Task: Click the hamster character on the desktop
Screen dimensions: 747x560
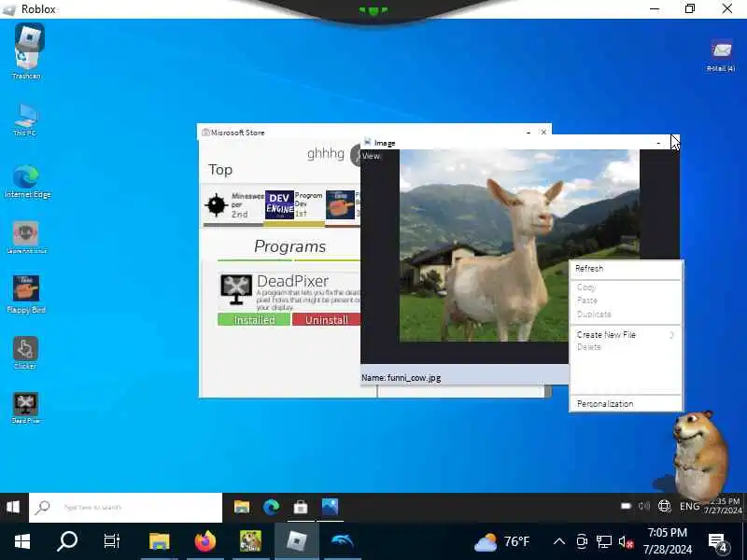Action: (x=699, y=455)
